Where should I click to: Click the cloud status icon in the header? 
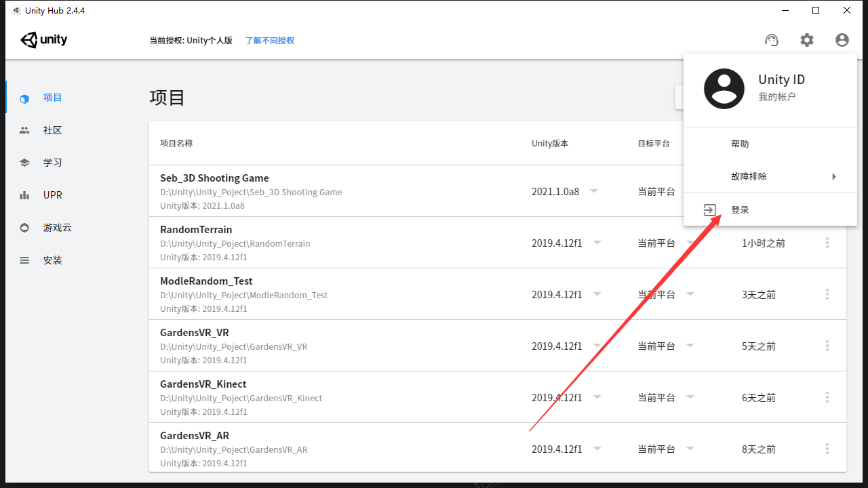click(x=771, y=40)
